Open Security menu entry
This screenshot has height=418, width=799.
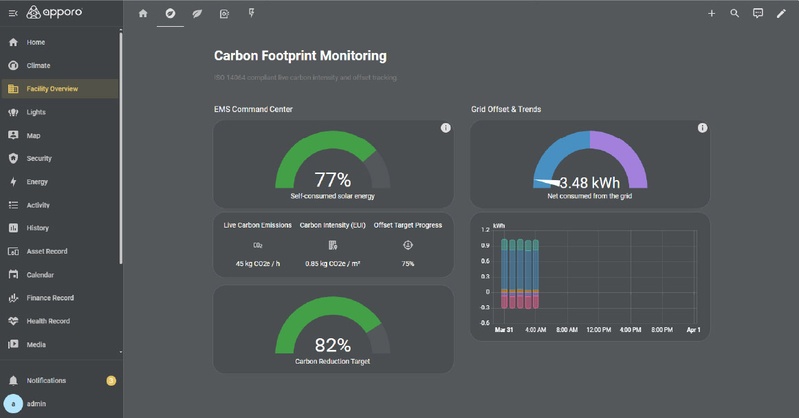coord(39,159)
